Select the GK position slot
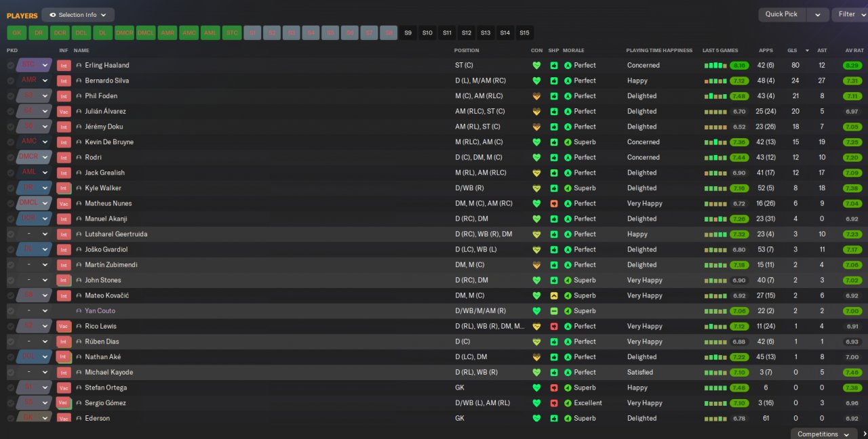 (17, 33)
